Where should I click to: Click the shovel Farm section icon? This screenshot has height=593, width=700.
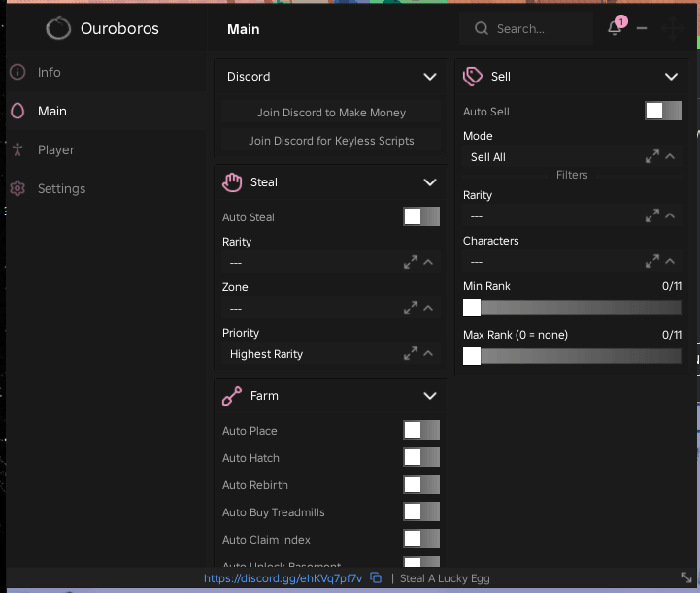[232, 396]
